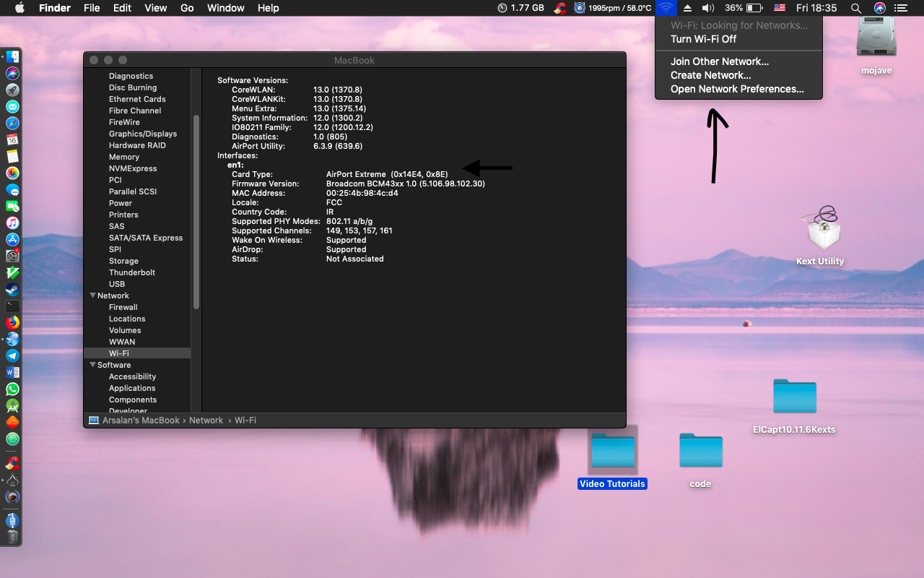Screen dimensions: 924x578
Task: Select the code folder on desktop
Action: (x=700, y=459)
